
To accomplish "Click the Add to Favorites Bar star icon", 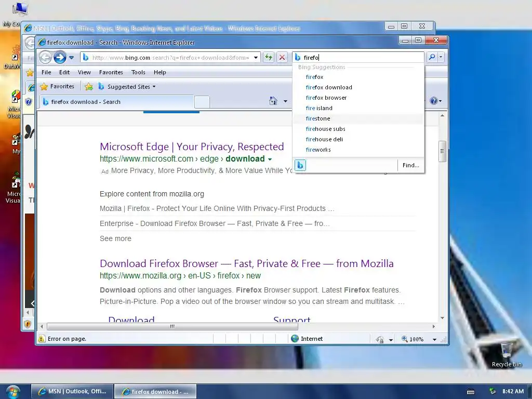I will pos(88,87).
